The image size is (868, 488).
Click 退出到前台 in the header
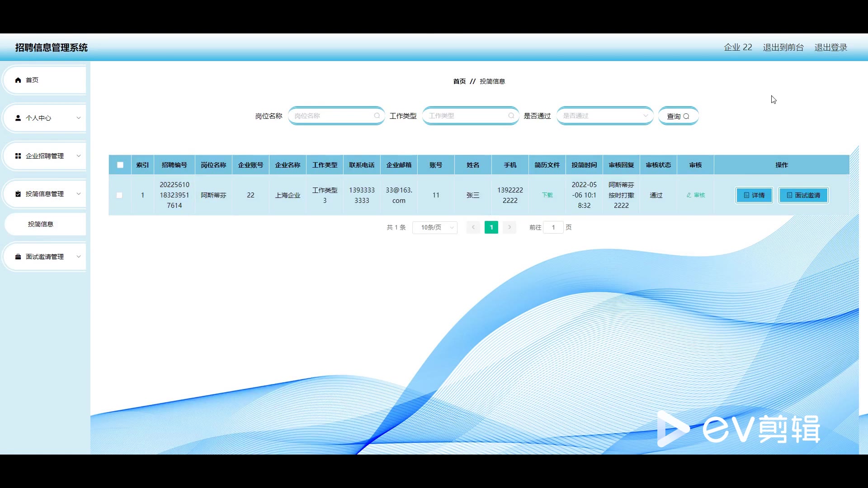point(783,47)
